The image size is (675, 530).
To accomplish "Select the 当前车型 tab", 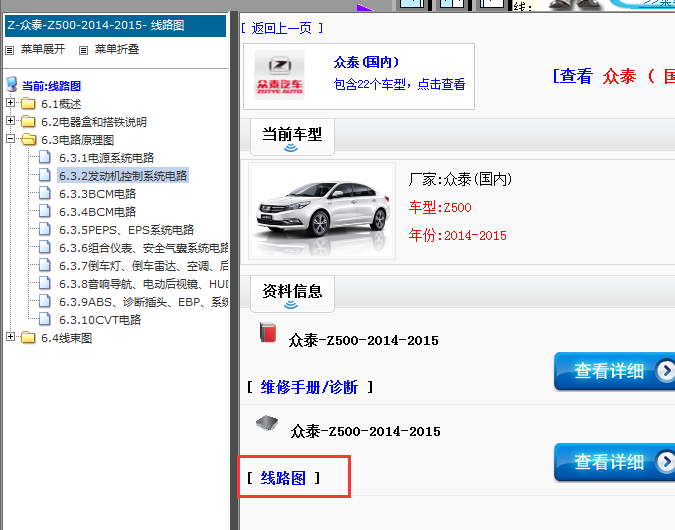I will point(292,137).
